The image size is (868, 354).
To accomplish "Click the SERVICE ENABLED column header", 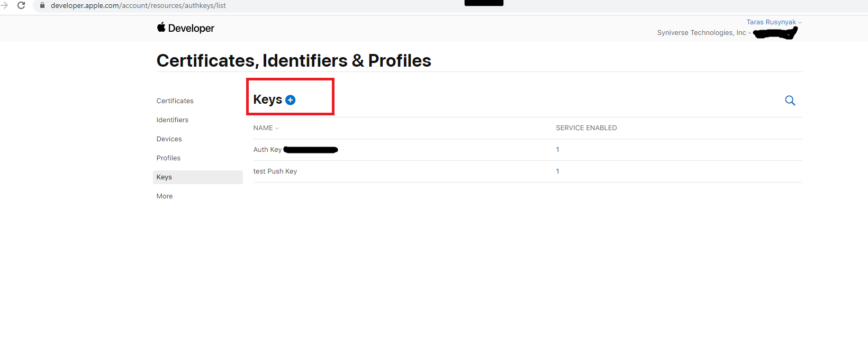I will [586, 128].
